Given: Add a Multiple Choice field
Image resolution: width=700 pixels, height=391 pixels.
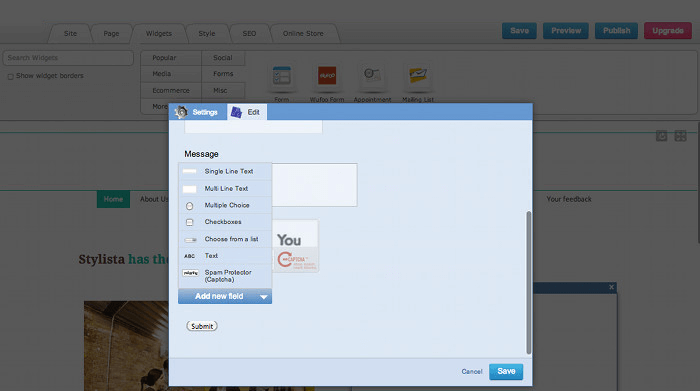Looking at the screenshot, I should [x=225, y=205].
